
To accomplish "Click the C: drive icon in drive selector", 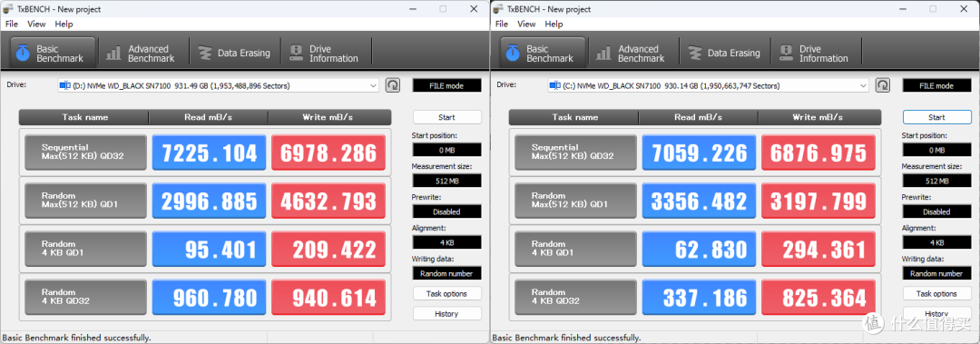I will tap(555, 85).
